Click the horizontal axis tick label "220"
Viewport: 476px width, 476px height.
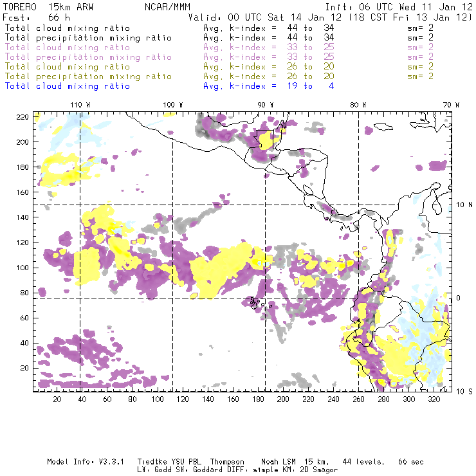[x=308, y=399]
